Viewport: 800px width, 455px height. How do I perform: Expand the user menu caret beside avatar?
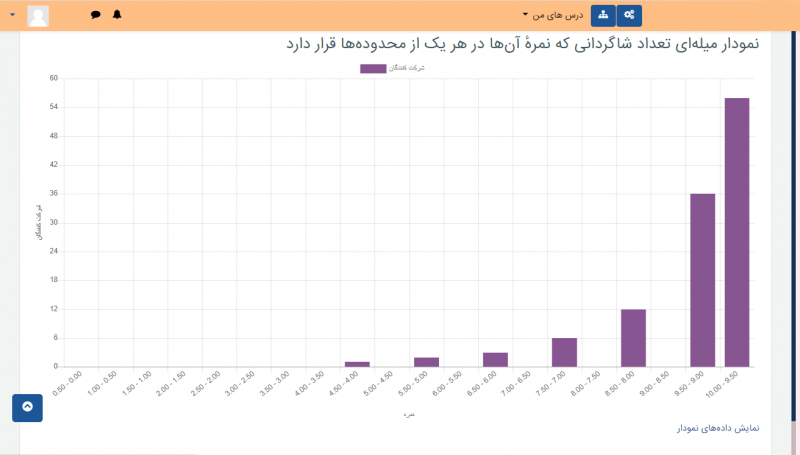pos(13,15)
